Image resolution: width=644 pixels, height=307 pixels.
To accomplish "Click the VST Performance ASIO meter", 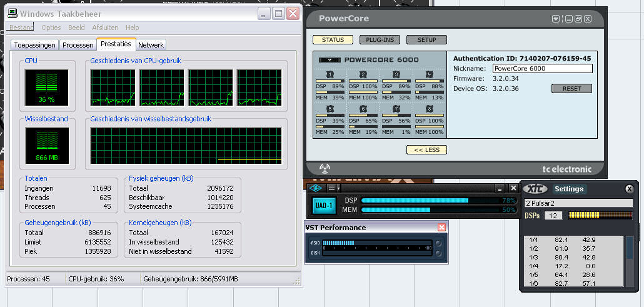I will (377, 243).
